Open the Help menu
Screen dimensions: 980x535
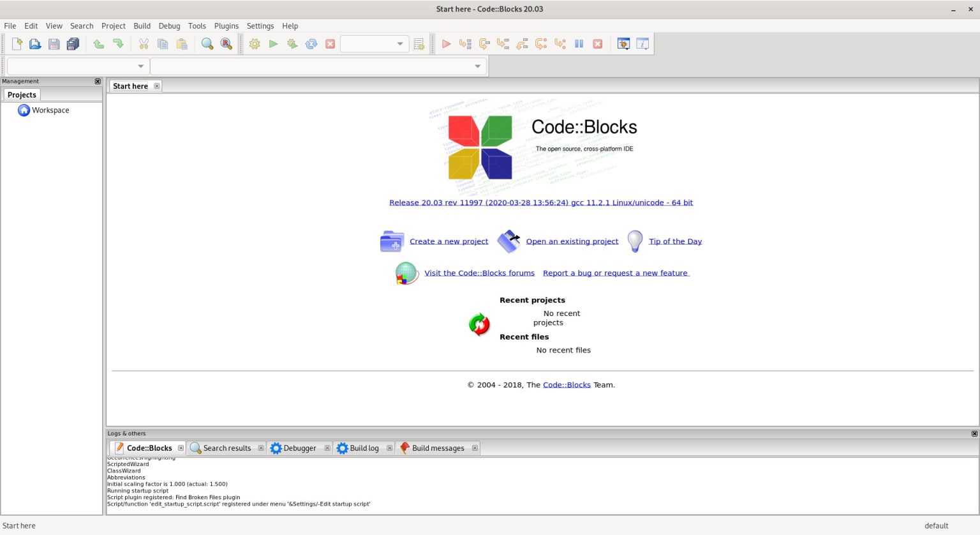tap(290, 26)
